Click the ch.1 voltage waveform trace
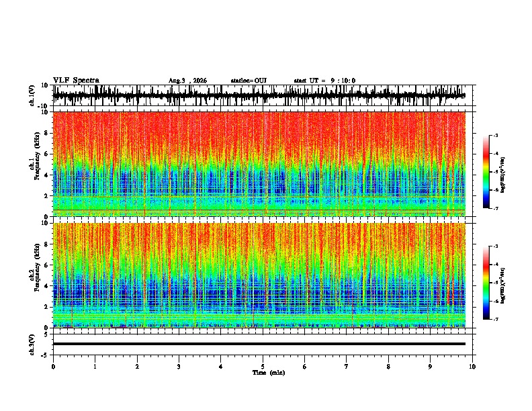 tap(259, 95)
